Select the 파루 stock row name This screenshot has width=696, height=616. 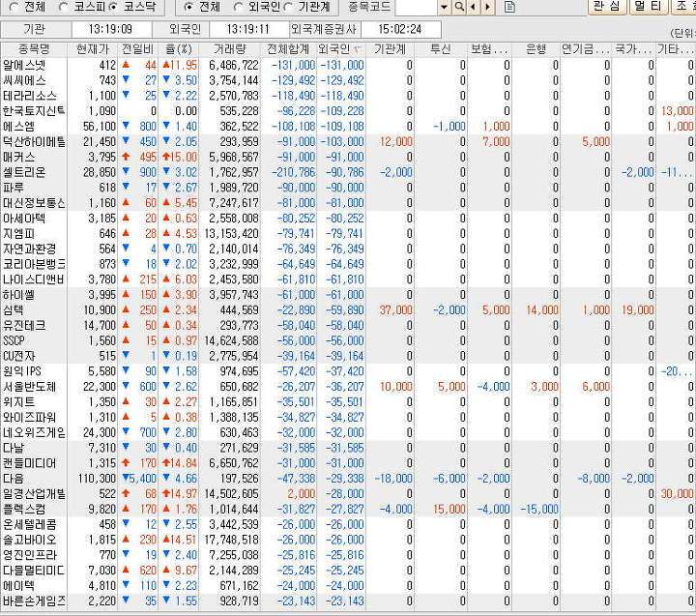pos(14,188)
